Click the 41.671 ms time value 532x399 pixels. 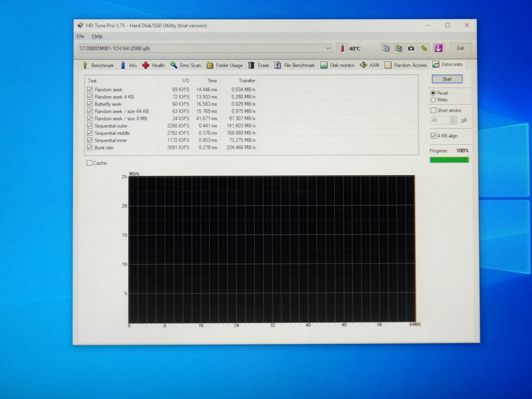click(x=206, y=119)
